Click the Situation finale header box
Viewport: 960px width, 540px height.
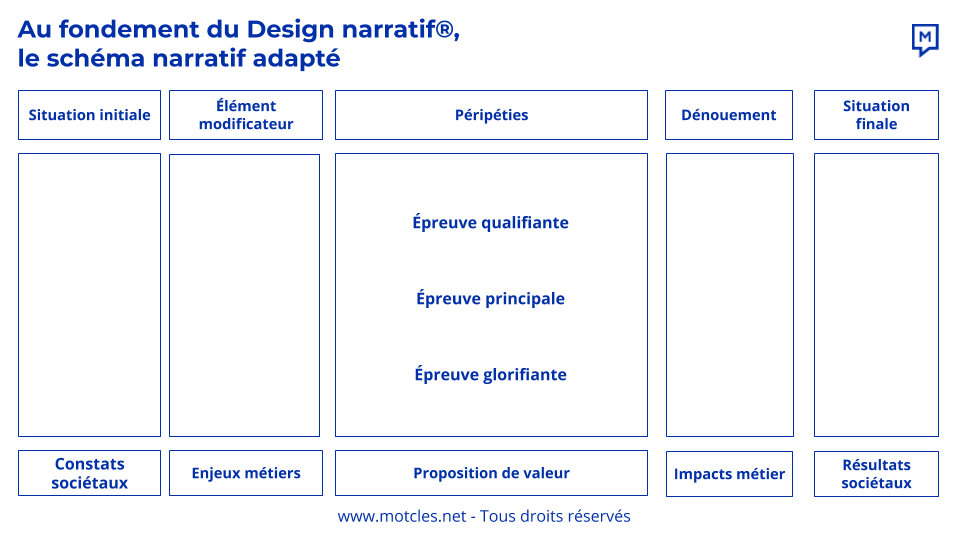tap(876, 115)
